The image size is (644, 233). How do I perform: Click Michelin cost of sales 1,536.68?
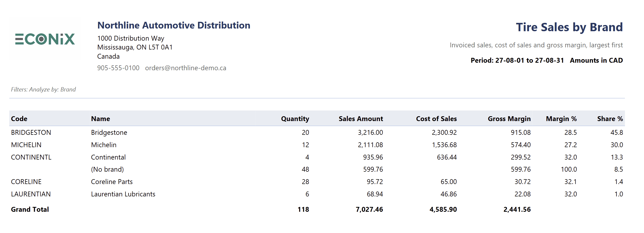445,145
